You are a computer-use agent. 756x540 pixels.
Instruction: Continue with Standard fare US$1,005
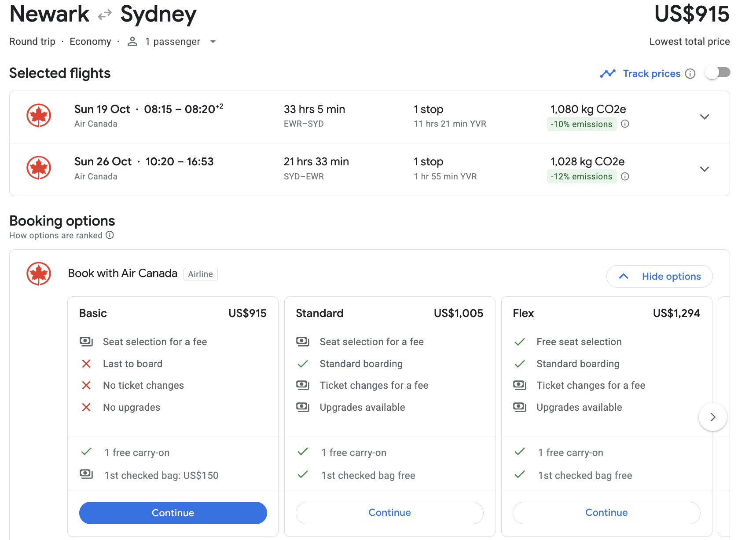[389, 513]
